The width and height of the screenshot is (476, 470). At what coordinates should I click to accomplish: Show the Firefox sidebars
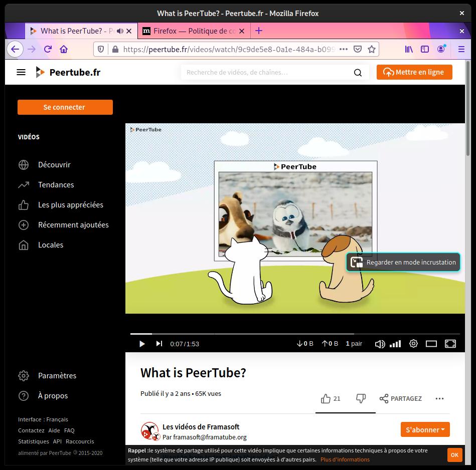point(425,49)
